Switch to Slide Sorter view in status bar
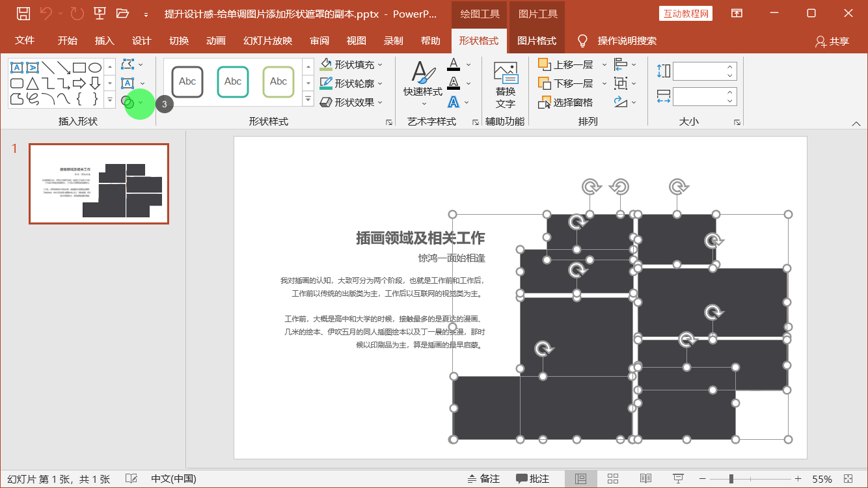This screenshot has height=488, width=868. [612, 478]
